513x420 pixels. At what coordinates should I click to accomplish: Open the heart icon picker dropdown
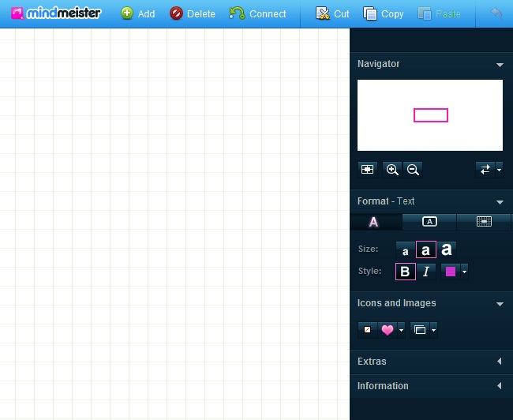click(x=402, y=330)
